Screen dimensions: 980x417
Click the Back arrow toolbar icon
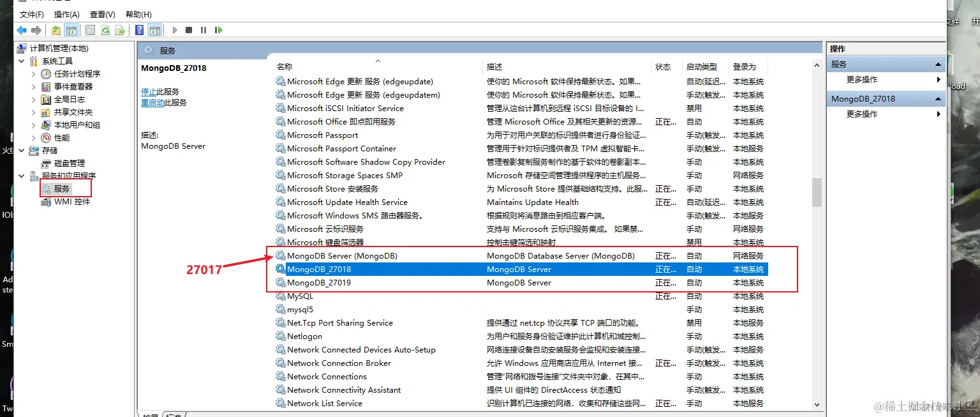22,30
